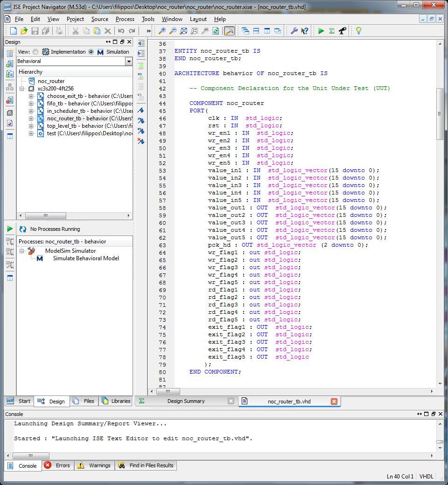448x485 pixels.
Task: Open the File menu
Action: tap(19, 19)
